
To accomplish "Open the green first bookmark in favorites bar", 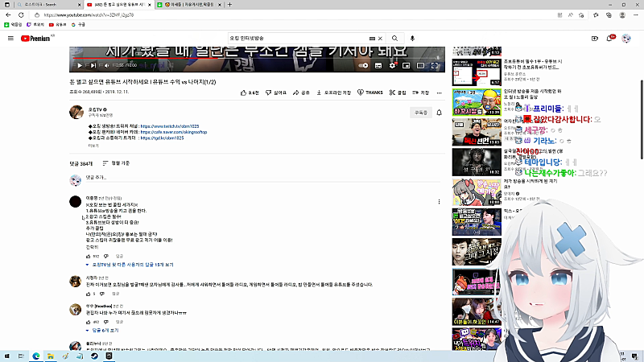I will pos(13,25).
